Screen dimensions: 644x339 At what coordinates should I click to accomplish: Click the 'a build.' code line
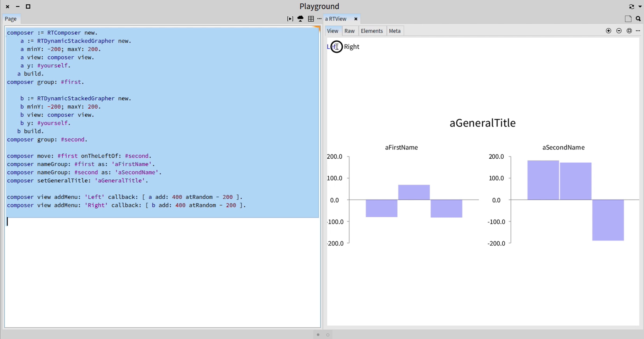point(30,74)
